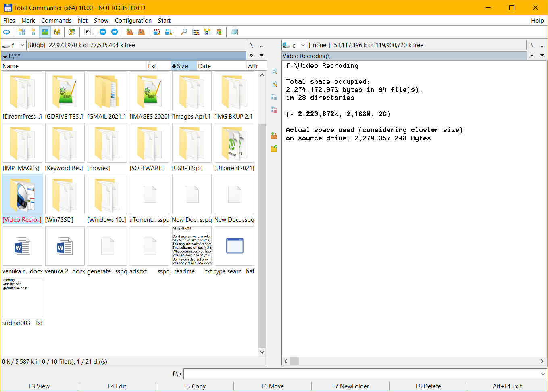Expand the command line history dropdown
The image size is (548, 392).
click(543, 374)
